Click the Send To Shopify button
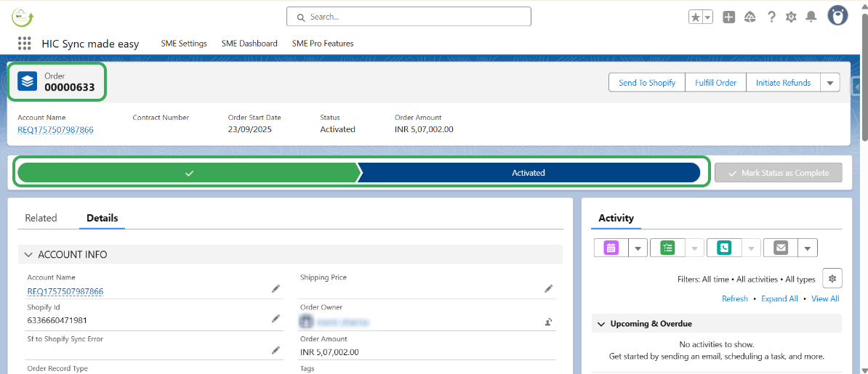 [x=647, y=83]
